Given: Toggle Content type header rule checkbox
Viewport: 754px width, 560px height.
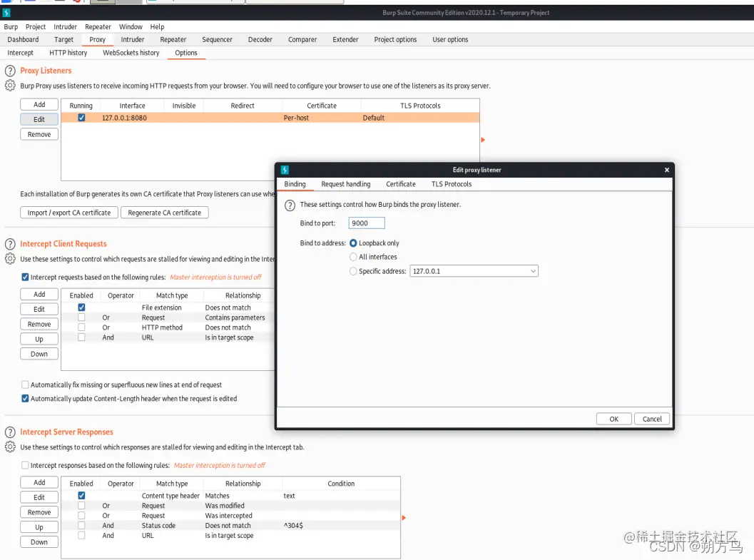Looking at the screenshot, I should point(81,496).
